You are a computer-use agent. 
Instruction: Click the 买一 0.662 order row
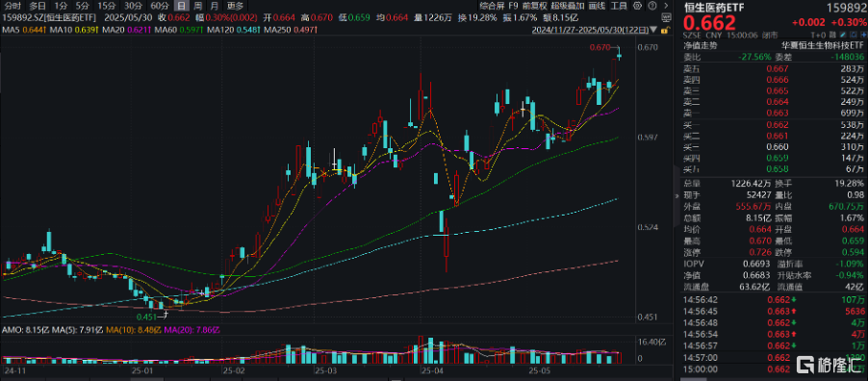point(774,126)
